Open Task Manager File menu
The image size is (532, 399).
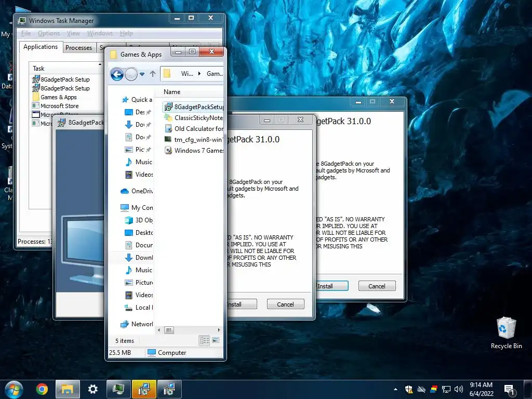(26, 33)
